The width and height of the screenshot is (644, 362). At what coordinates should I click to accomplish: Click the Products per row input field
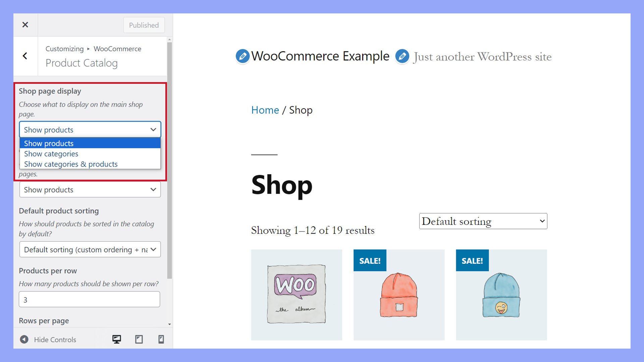(x=89, y=300)
